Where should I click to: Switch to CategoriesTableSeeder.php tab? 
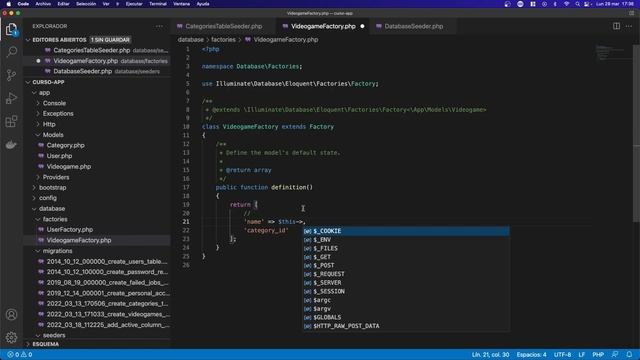click(224, 26)
